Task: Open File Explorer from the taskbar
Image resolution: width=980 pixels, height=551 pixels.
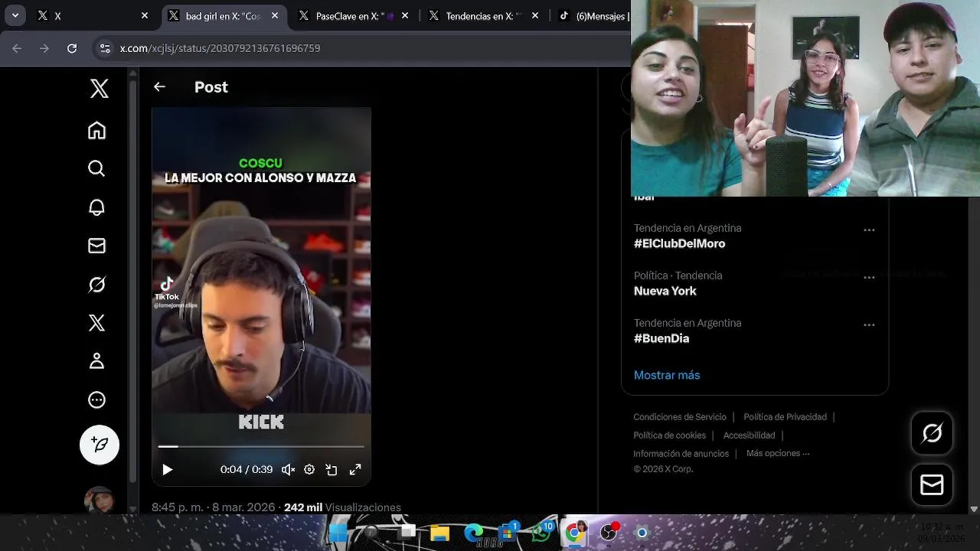Action: [x=439, y=533]
